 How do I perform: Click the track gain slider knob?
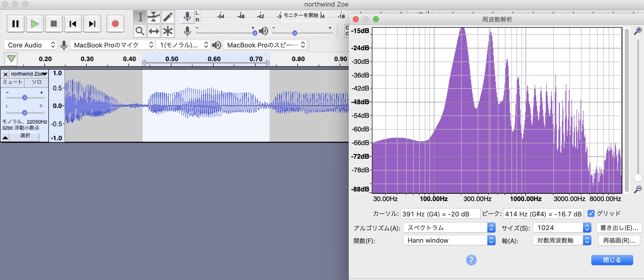click(24, 98)
